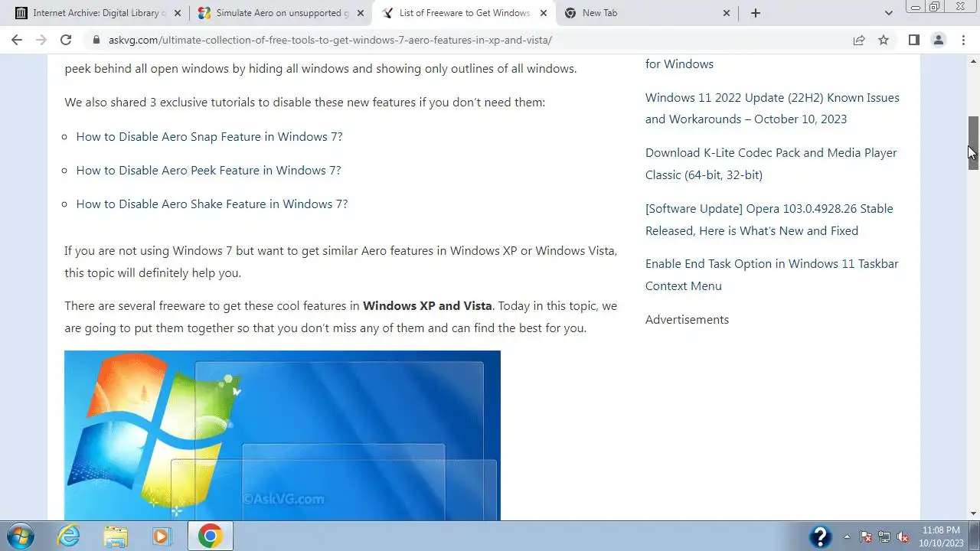Screen dimensions: 980x551
Task: Bookmark this page with the star icon
Action: point(884,40)
